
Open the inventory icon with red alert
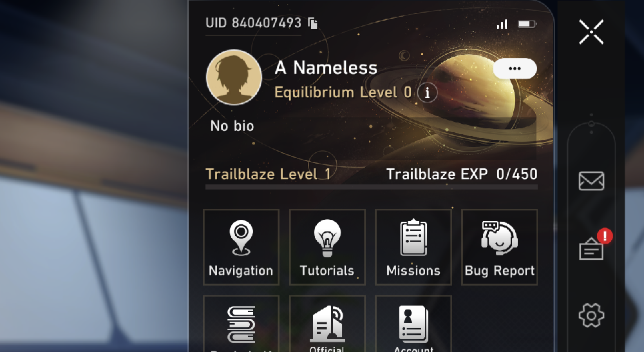(591, 248)
